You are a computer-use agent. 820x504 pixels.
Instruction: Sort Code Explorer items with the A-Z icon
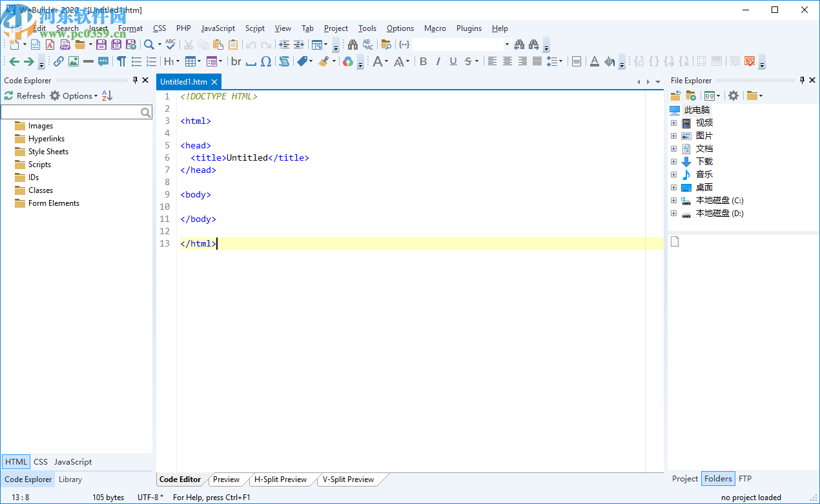coord(107,96)
